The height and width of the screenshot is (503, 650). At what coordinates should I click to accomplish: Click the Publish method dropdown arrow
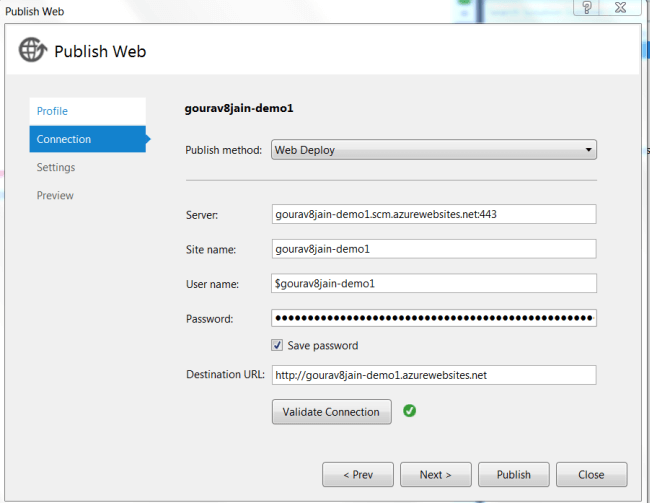pyautogui.click(x=588, y=150)
